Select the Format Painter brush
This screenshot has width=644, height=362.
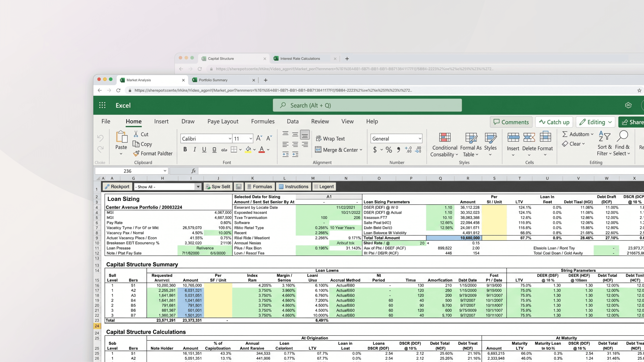click(136, 153)
